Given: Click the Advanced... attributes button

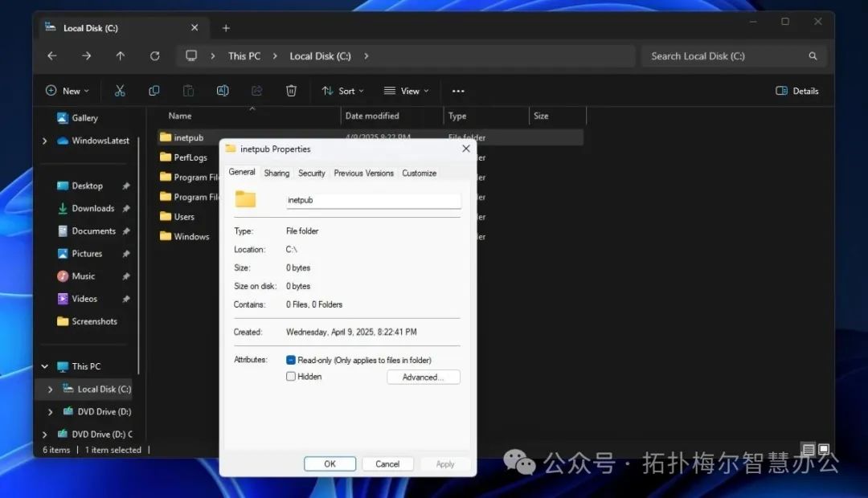Looking at the screenshot, I should (423, 377).
